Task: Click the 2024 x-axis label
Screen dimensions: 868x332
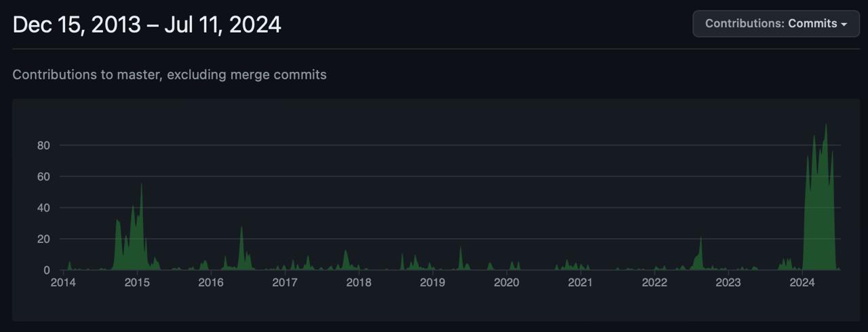Action: [802, 282]
